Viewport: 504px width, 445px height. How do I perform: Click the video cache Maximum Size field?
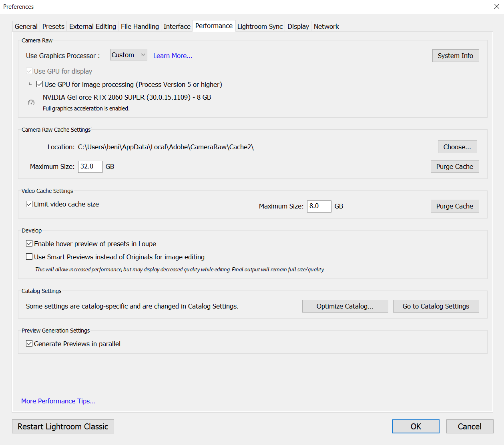(319, 206)
